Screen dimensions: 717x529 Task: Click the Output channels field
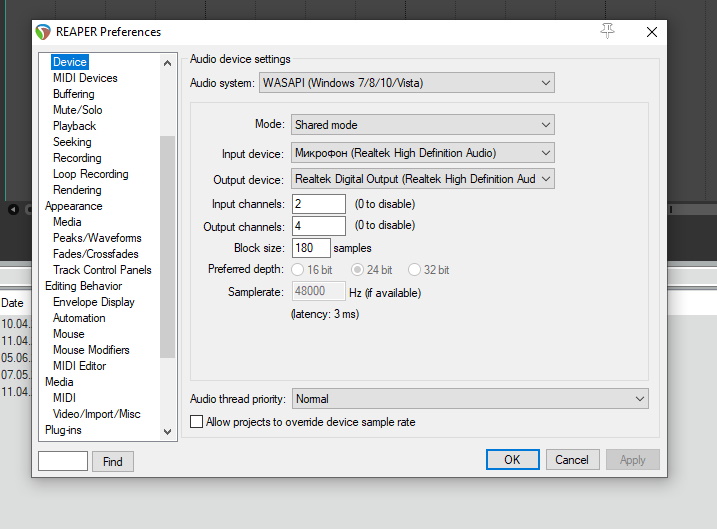[319, 225]
